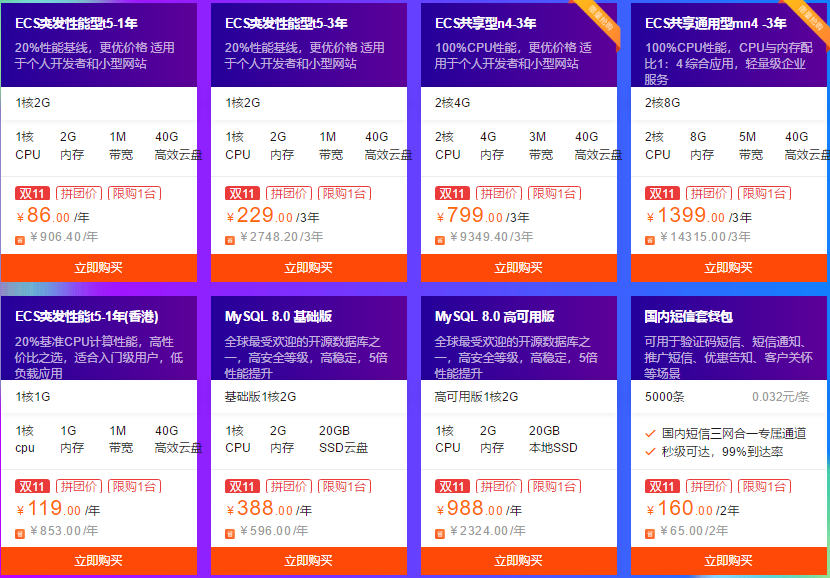Select the 基础版1核2G spec option
830x578 pixels.
tap(309, 396)
